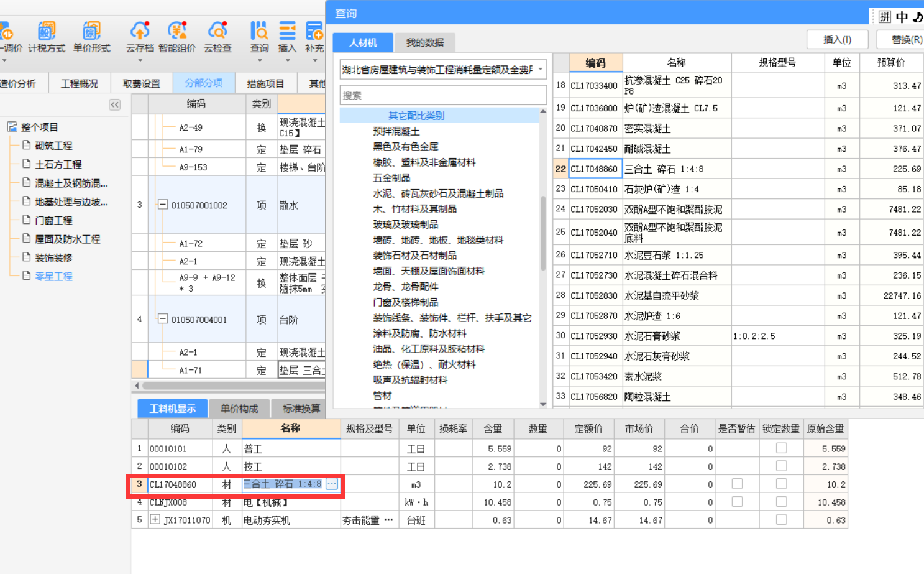Toggle 锁定数量 for CL17048860 row
Screen dimensions: 924x574
782,484
